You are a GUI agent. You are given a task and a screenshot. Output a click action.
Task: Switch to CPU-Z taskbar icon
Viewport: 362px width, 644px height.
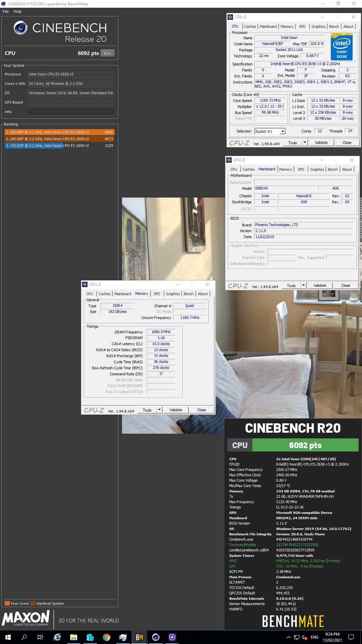point(172,637)
